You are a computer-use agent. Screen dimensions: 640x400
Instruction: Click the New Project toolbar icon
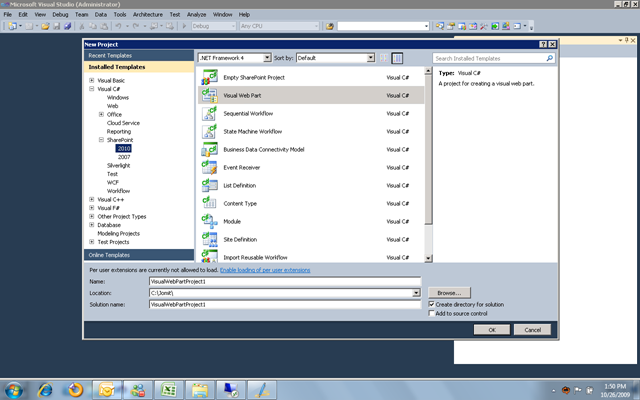(x=12, y=26)
